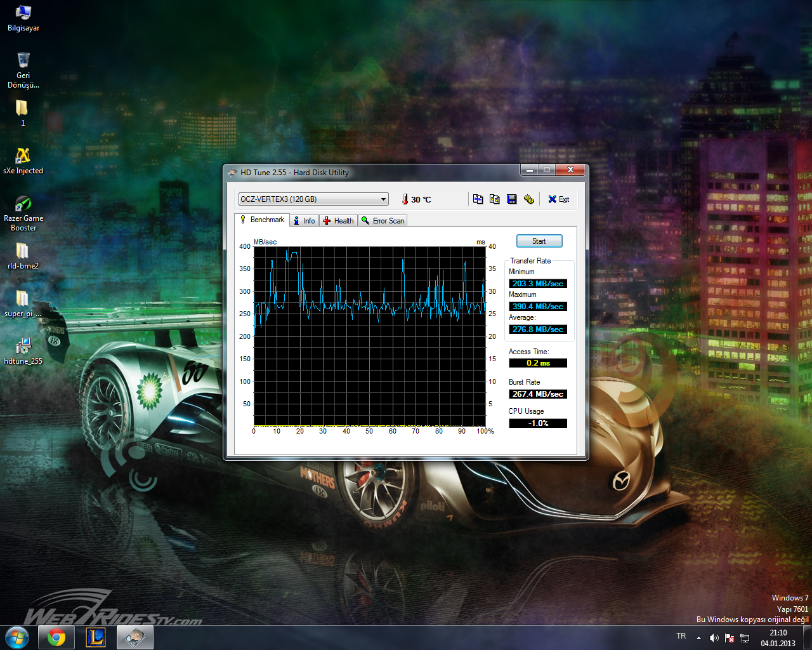This screenshot has width=812, height=650.
Task: Click the 267.4 MB/sec burst rate value
Action: click(538, 394)
